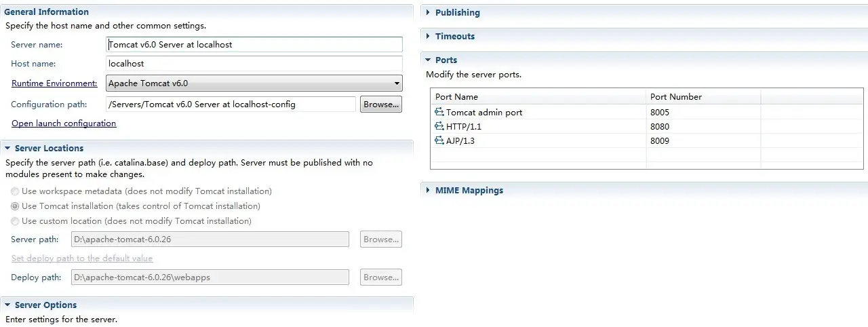Click the Port Name column header
868x327 pixels.
click(x=538, y=97)
